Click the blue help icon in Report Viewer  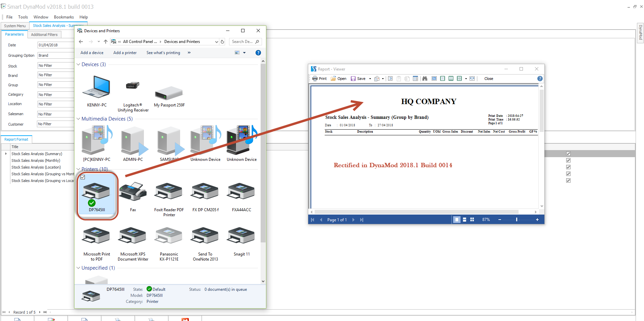[540, 79]
